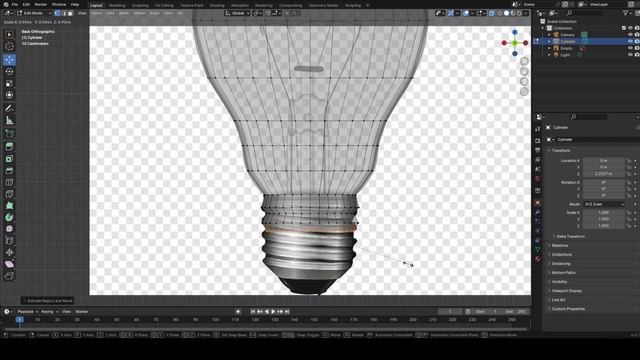640x360 pixels.
Task: Select the Spin tool
Action: (9, 218)
